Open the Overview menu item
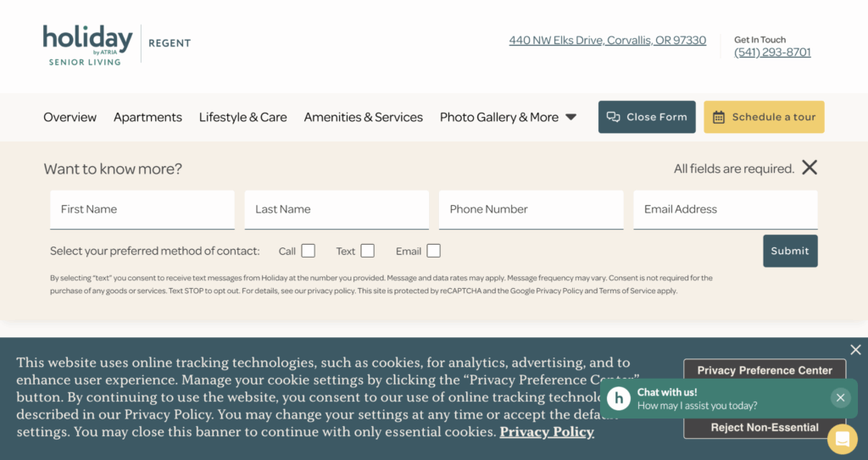This screenshot has height=460, width=868. coord(70,118)
